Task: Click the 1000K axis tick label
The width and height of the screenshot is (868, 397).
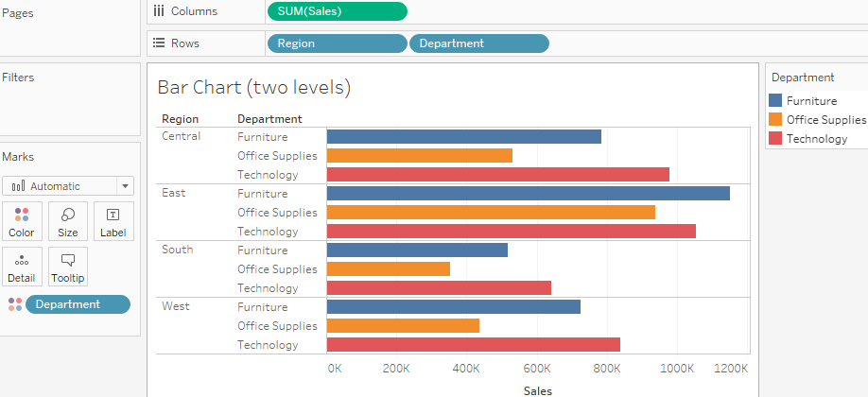Action: (x=676, y=369)
